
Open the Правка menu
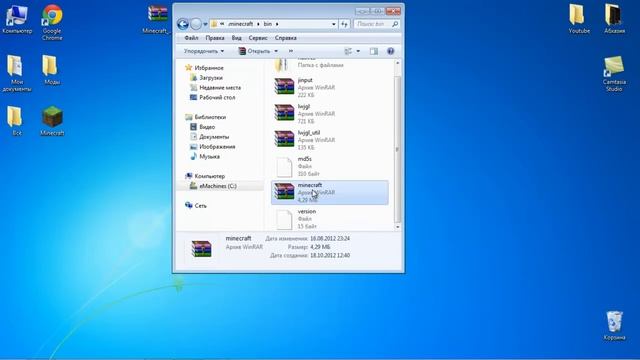click(215, 38)
